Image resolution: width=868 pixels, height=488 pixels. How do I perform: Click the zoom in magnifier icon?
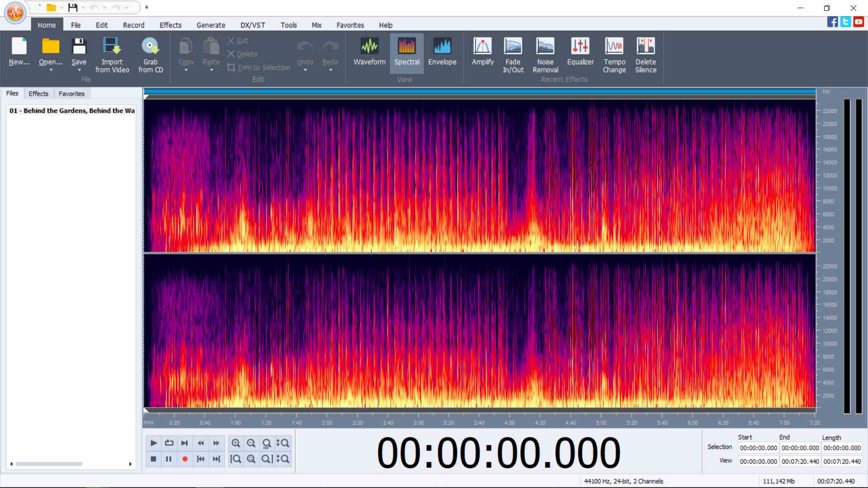pos(236,443)
